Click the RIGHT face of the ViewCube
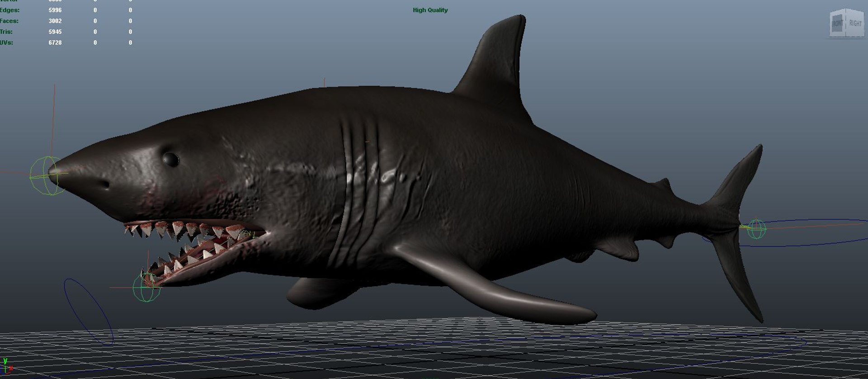This screenshot has height=379, width=868. [x=854, y=23]
